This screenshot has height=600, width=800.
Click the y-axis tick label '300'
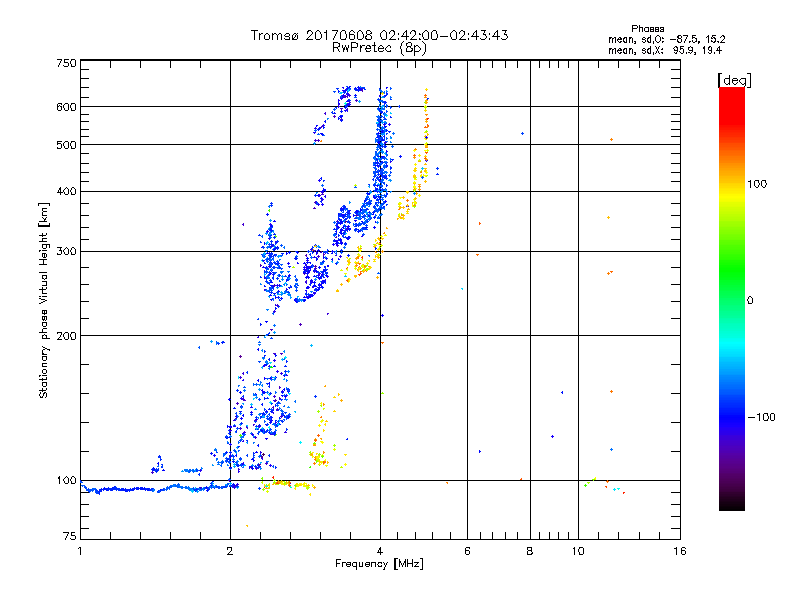tap(66, 252)
